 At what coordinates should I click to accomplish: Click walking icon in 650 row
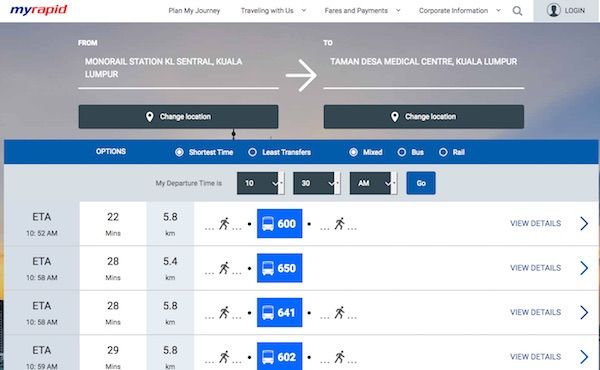click(224, 268)
